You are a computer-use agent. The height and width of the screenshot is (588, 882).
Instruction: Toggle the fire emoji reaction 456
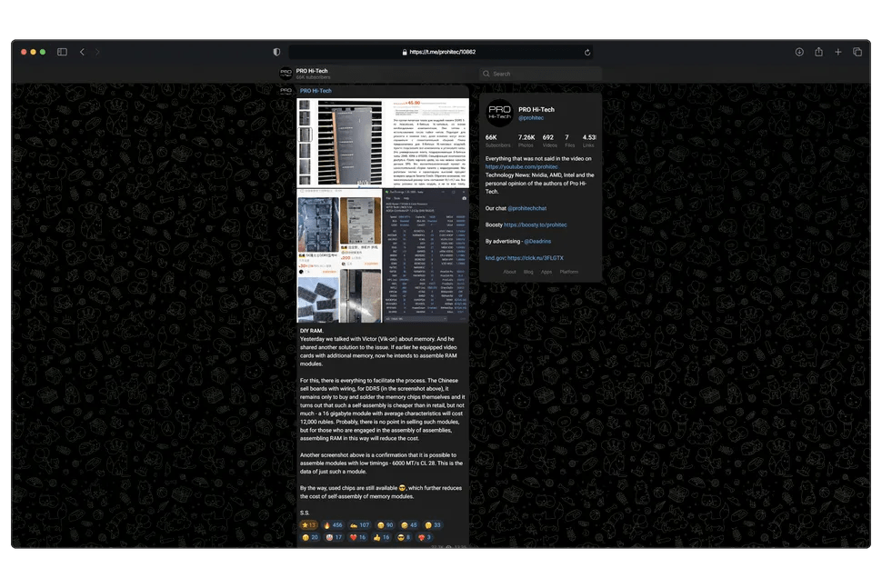pos(331,524)
